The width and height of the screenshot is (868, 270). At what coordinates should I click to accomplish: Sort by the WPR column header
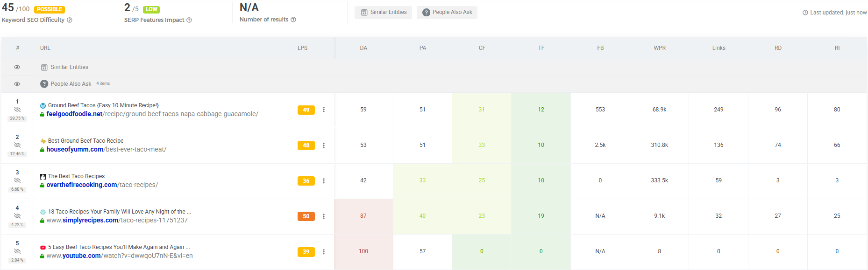click(x=660, y=48)
